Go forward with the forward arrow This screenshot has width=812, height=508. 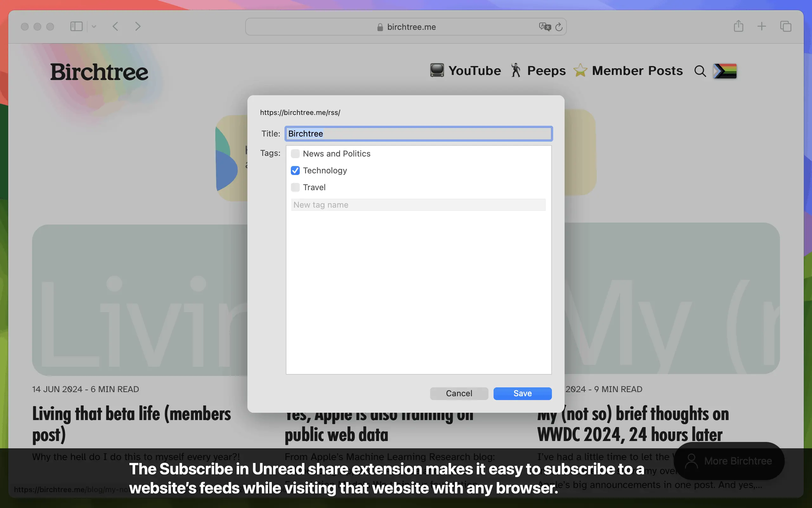pos(138,27)
